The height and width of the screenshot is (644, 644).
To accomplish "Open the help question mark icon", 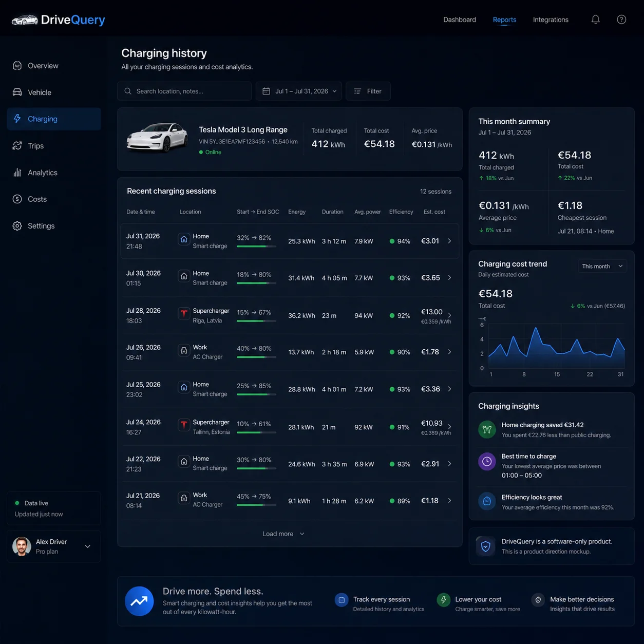I will click(621, 20).
